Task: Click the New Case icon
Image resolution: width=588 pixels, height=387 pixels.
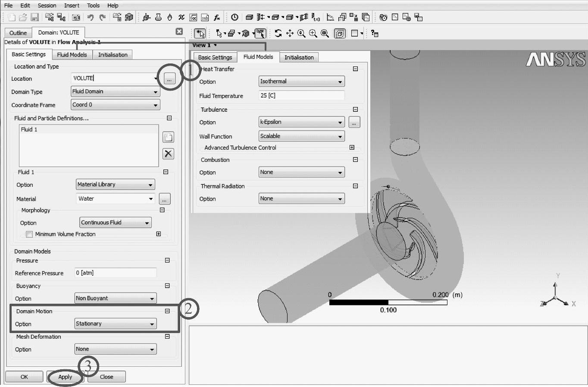Action: coord(12,17)
